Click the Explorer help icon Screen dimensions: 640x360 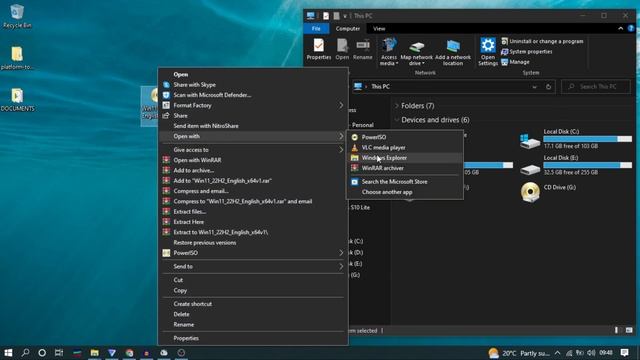(631, 29)
